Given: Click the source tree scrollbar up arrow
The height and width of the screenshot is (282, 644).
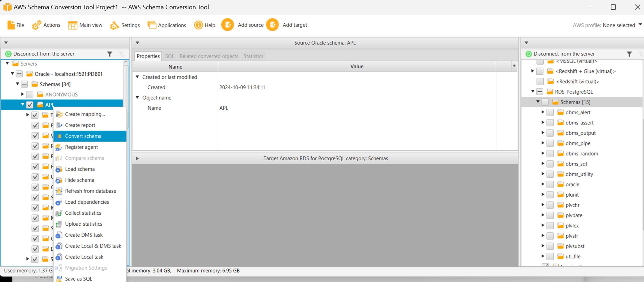Looking at the screenshot, I should 126,62.
